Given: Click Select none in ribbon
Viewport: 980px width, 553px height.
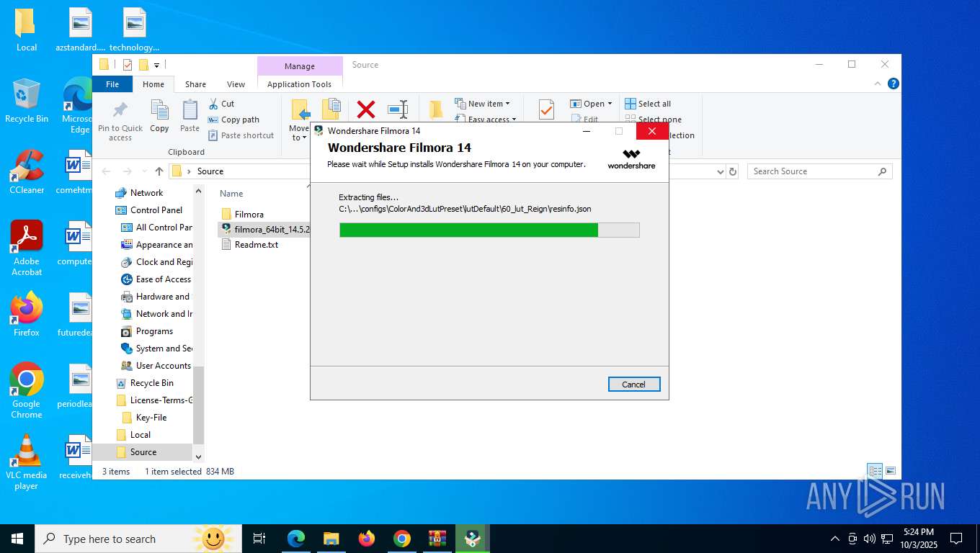Looking at the screenshot, I should click(x=652, y=120).
